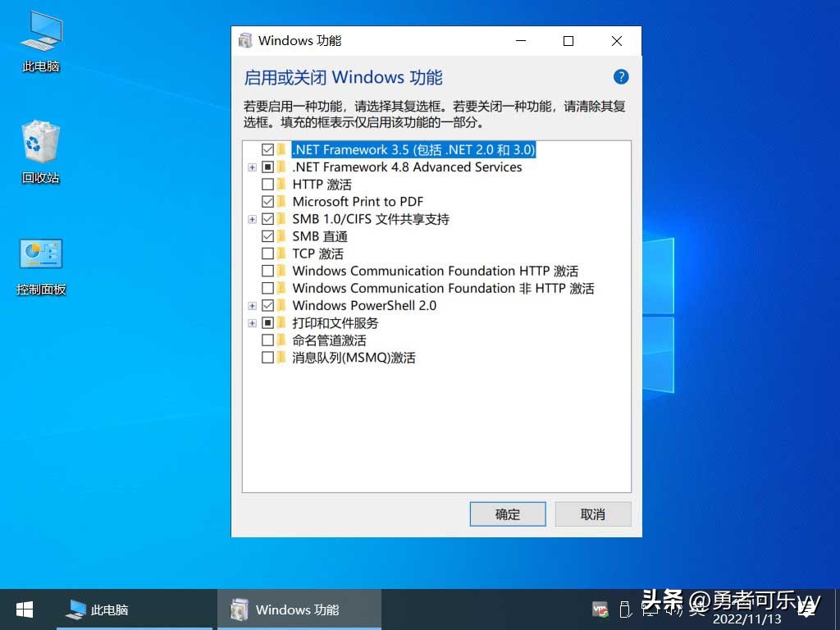Screen dimensions: 840x630
Task: Launch 控制面板 from the desktop
Action: (40, 253)
